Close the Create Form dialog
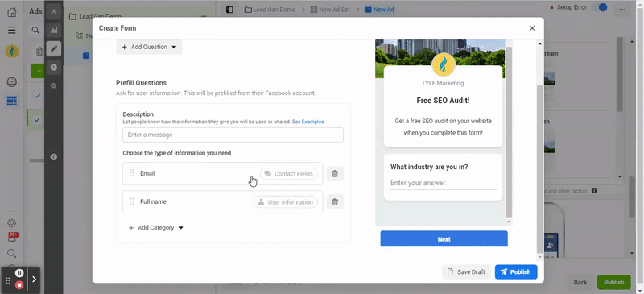This screenshot has width=644, height=294. [x=532, y=28]
